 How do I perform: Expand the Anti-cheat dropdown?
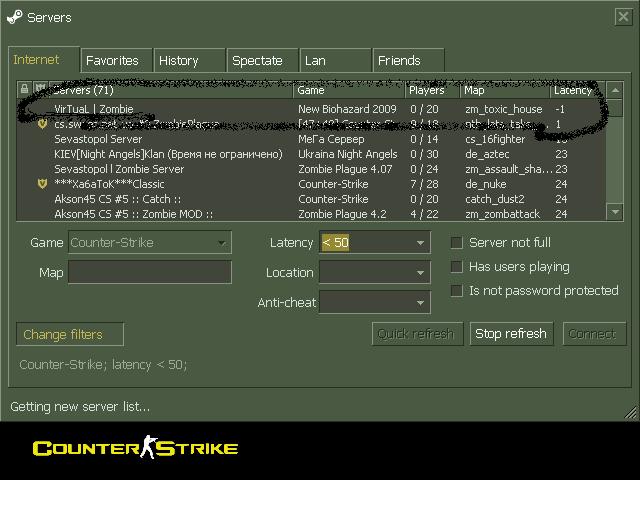tap(374, 302)
